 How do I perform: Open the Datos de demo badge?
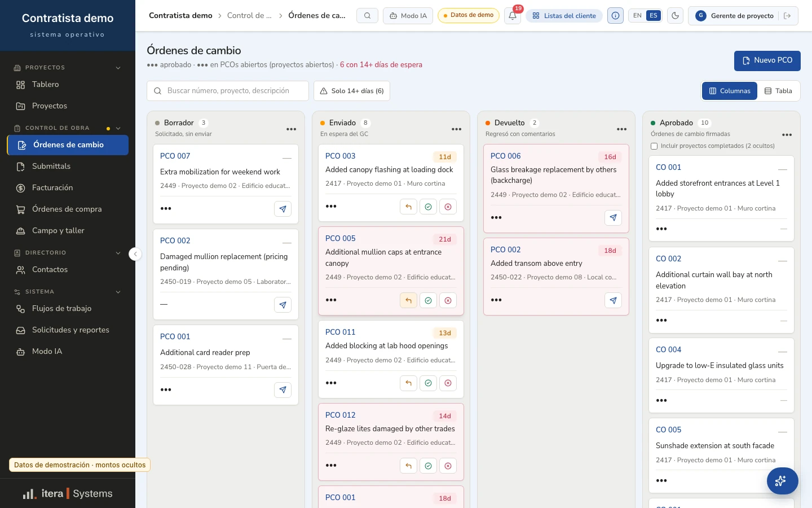tap(468, 15)
